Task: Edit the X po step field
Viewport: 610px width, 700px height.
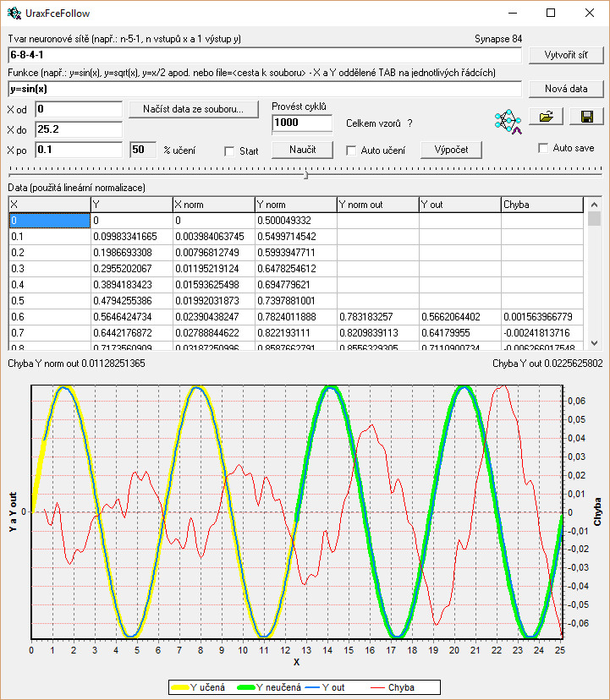Action: click(x=79, y=150)
